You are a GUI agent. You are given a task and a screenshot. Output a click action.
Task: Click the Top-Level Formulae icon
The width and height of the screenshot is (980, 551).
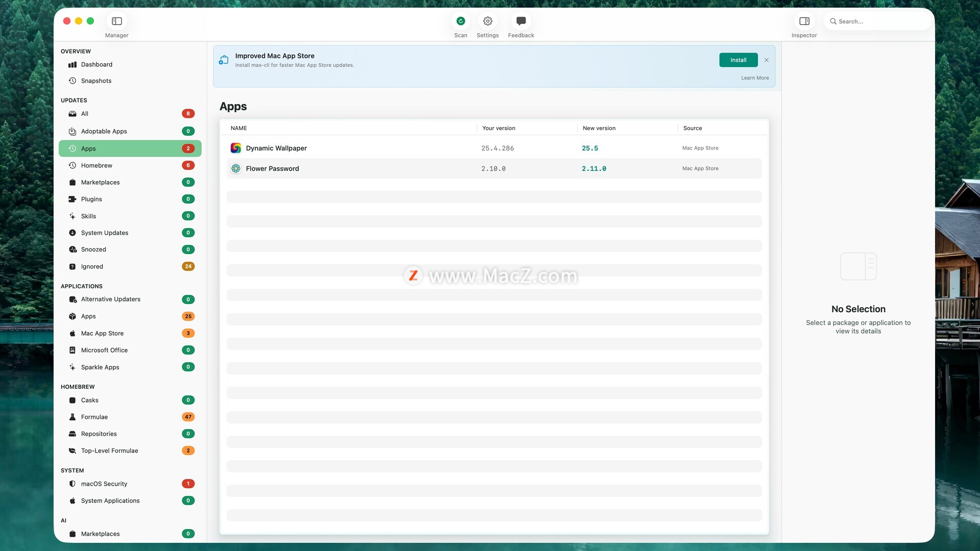coord(72,450)
